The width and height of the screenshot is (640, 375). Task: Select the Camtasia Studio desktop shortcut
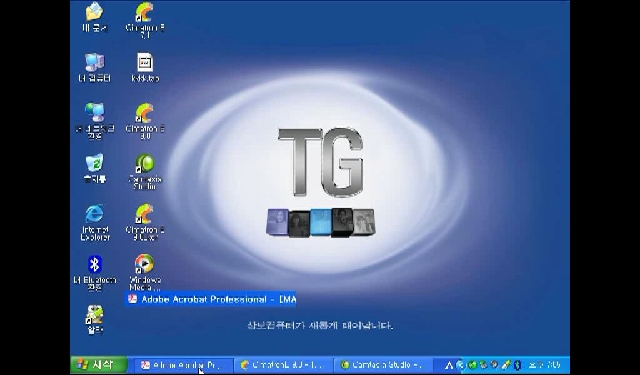coord(145,171)
